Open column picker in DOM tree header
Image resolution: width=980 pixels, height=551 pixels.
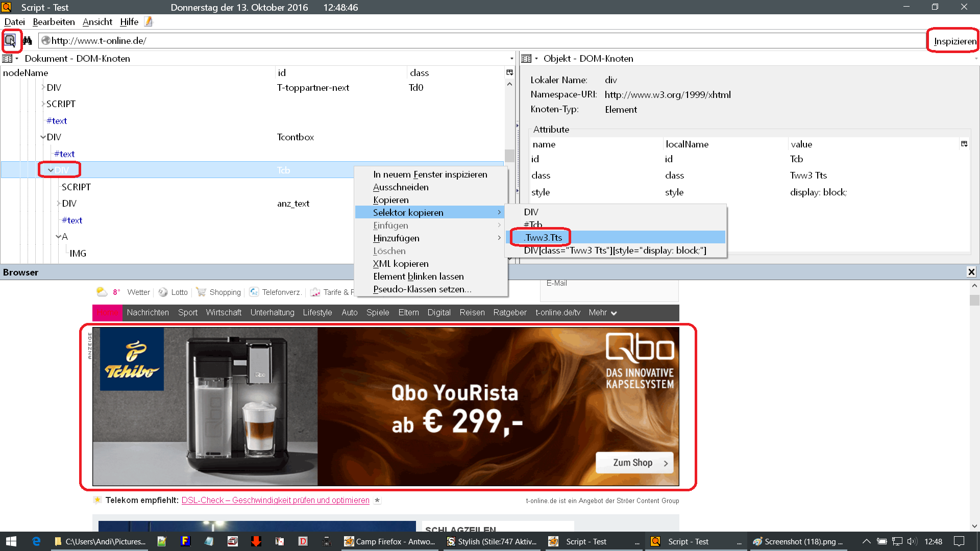pyautogui.click(x=509, y=72)
